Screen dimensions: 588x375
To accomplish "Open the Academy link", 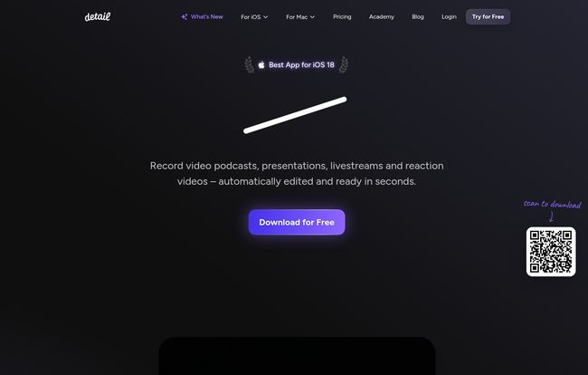I will (382, 17).
